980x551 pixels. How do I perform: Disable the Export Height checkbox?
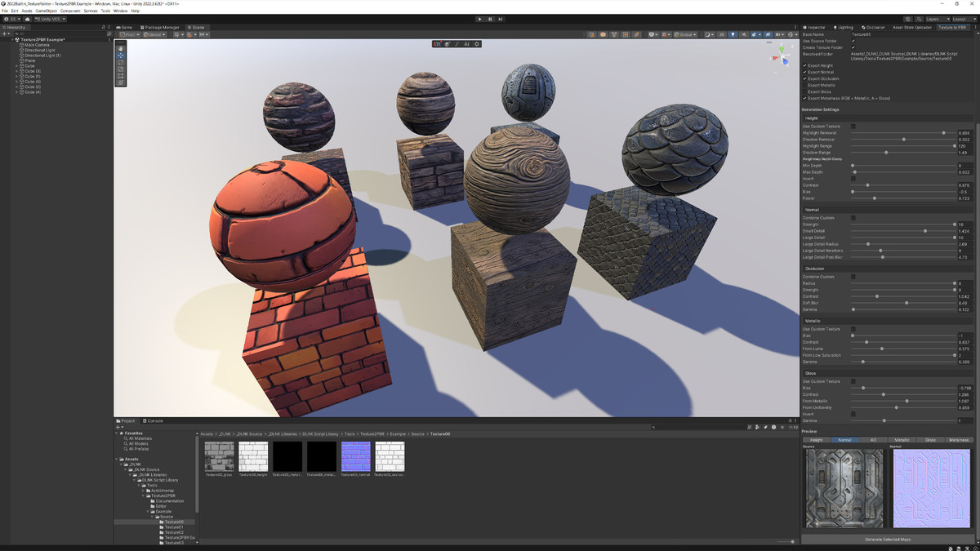(805, 65)
